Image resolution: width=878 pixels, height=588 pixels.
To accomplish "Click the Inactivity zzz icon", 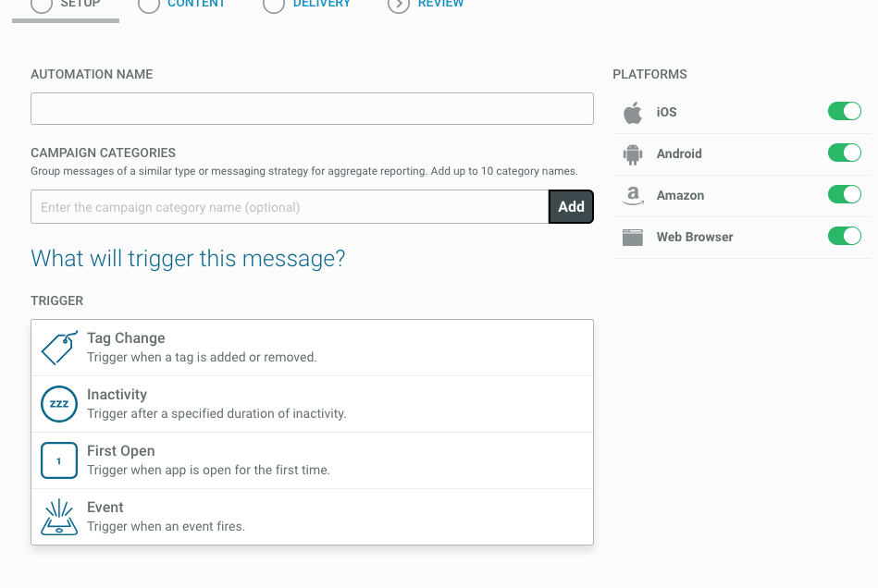I will click(x=59, y=404).
